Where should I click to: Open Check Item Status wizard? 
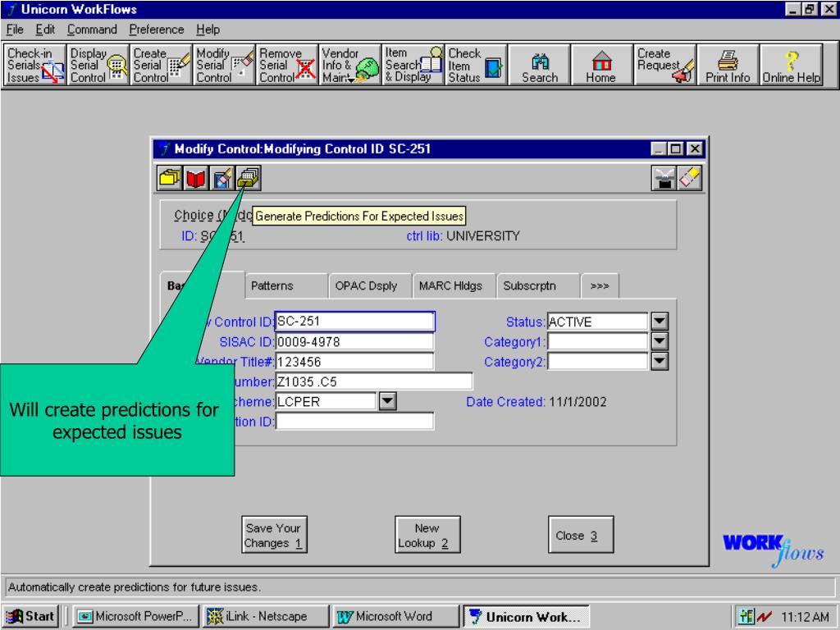click(x=477, y=65)
